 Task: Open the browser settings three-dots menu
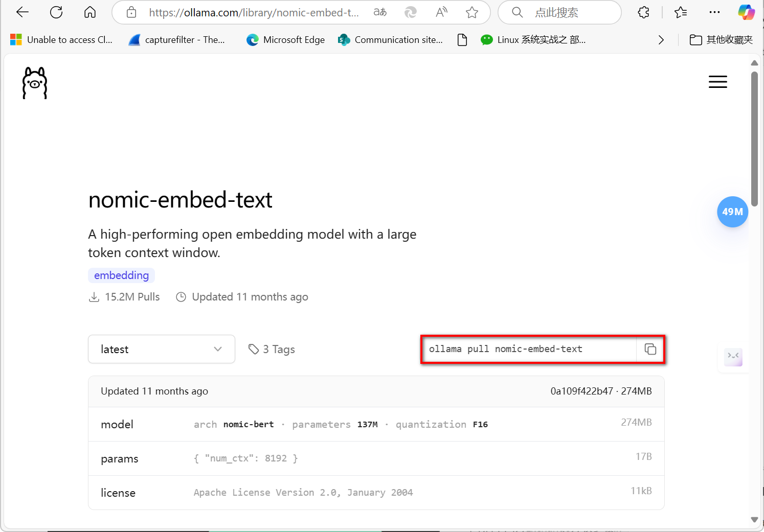(715, 12)
